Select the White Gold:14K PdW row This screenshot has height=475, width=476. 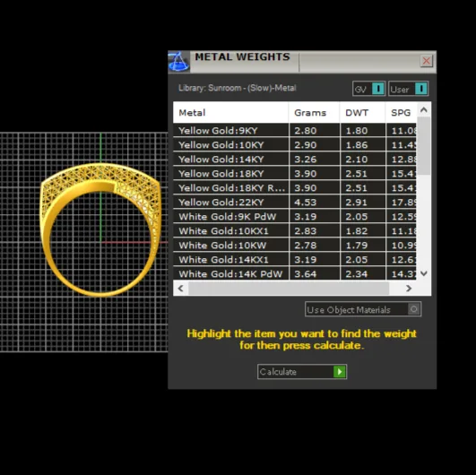pyautogui.click(x=294, y=273)
